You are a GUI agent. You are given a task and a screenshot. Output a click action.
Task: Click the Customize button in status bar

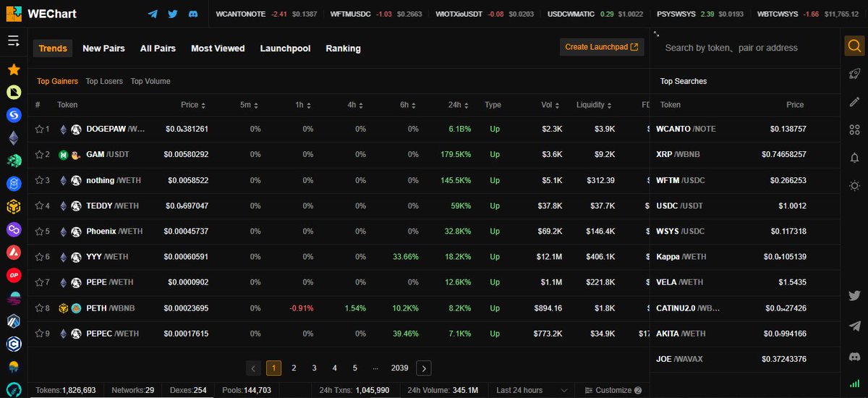click(x=613, y=390)
